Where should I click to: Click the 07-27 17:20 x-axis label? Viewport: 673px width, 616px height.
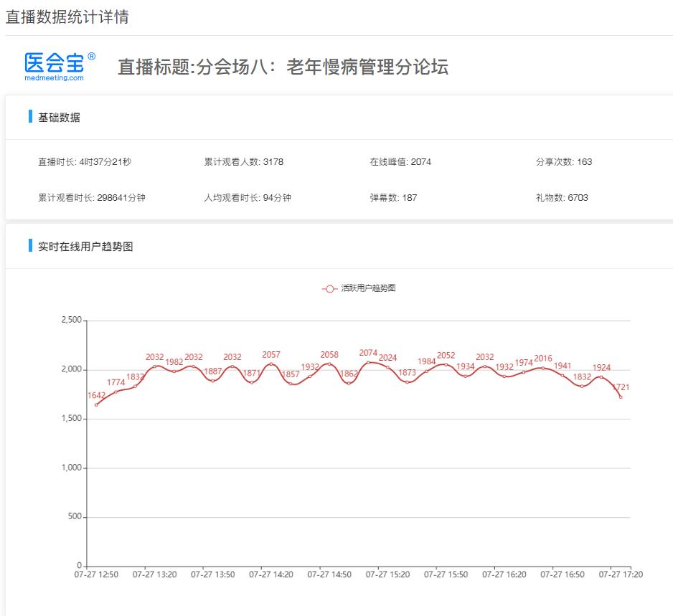(x=621, y=574)
